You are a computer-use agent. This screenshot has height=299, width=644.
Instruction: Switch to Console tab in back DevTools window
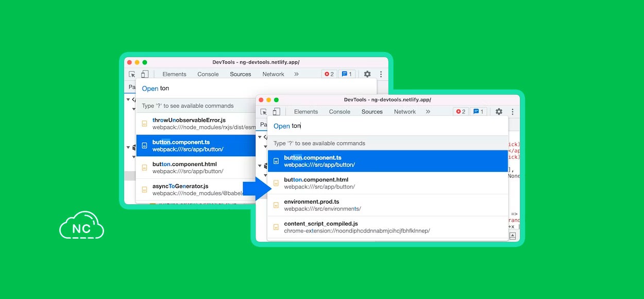coord(208,74)
